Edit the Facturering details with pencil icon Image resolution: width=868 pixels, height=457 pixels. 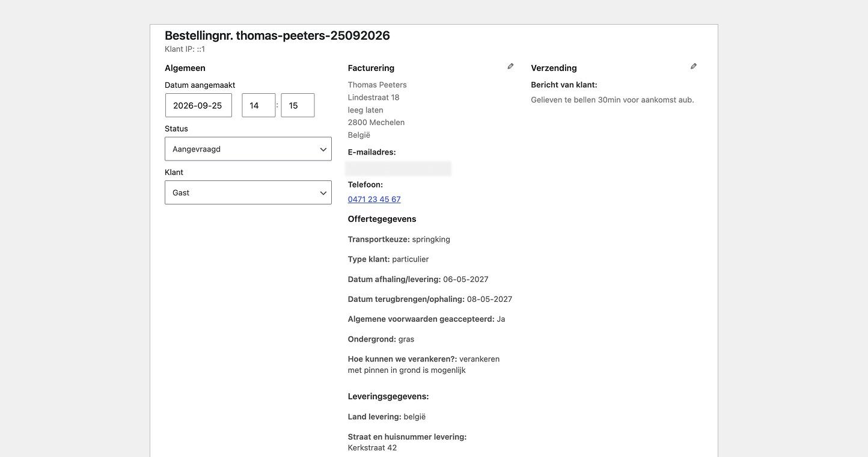coord(510,66)
